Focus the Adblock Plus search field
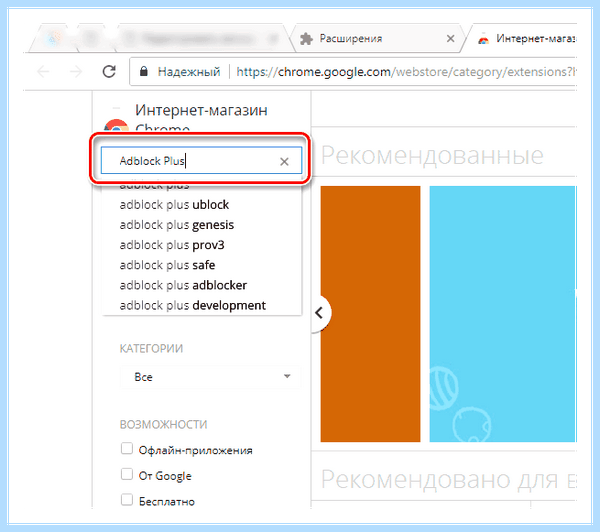Screen dimensions: 600x532 point(201,161)
